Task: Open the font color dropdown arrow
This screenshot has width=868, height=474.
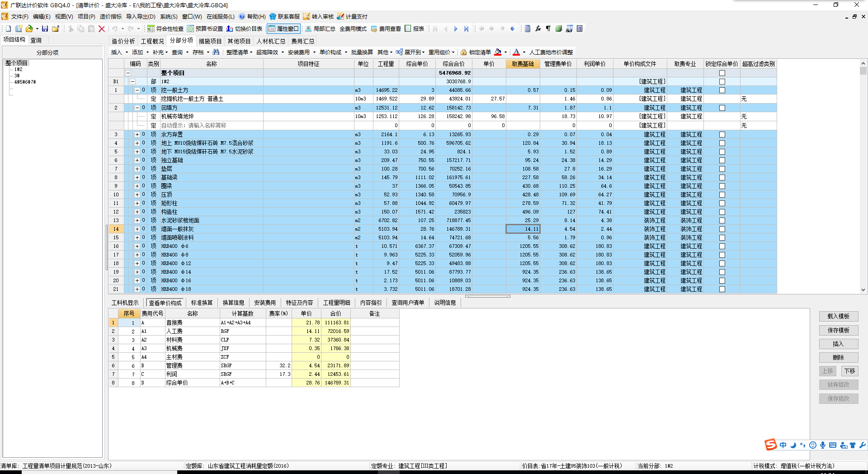Action: [524, 52]
